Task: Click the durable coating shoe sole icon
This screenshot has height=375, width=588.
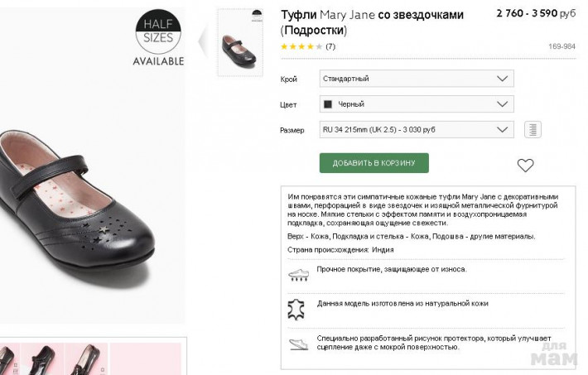Action: tap(297, 273)
